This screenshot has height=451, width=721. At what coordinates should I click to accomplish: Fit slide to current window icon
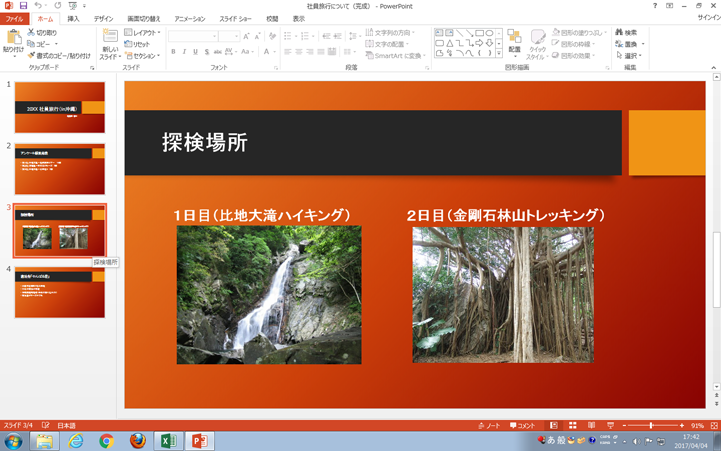pos(714,425)
